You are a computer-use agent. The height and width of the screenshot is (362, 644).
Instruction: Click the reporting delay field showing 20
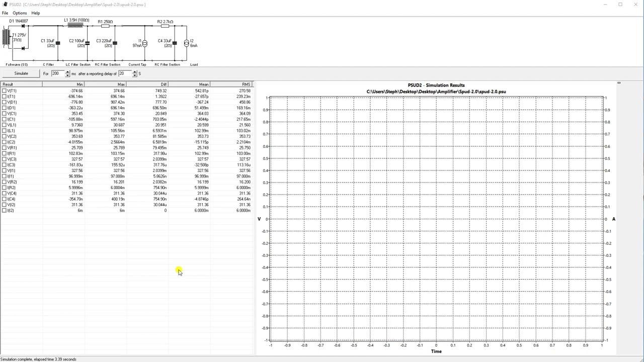(x=125, y=73)
